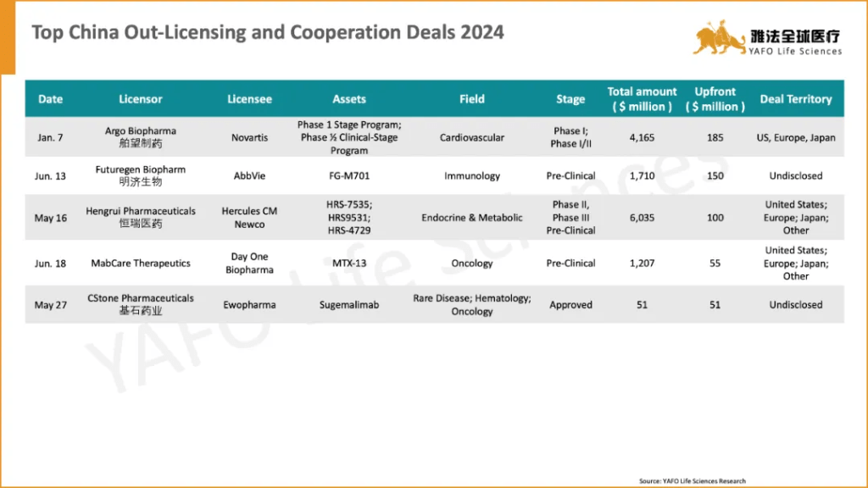This screenshot has height=488, width=868.
Task: Click the YAFO Life Sciences Research source note
Action: pyautogui.click(x=693, y=481)
